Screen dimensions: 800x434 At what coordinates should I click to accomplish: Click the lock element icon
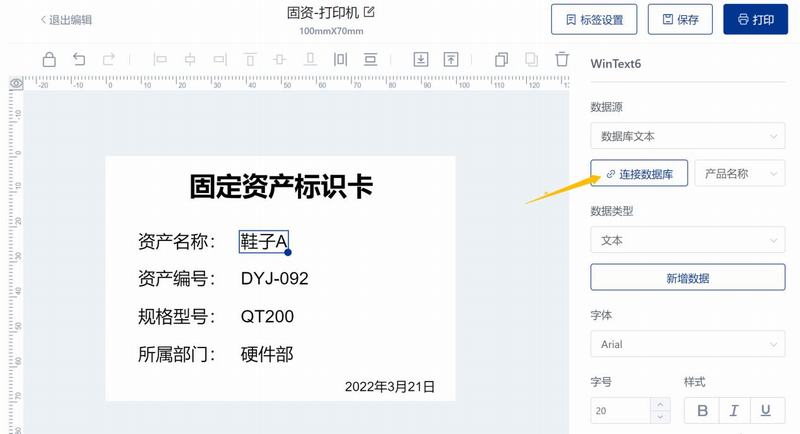[x=49, y=60]
